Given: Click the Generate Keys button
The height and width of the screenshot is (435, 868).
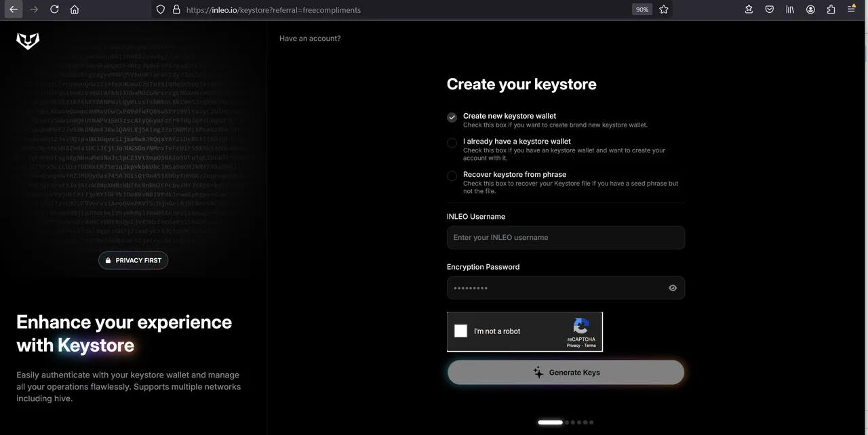Looking at the screenshot, I should coord(566,373).
